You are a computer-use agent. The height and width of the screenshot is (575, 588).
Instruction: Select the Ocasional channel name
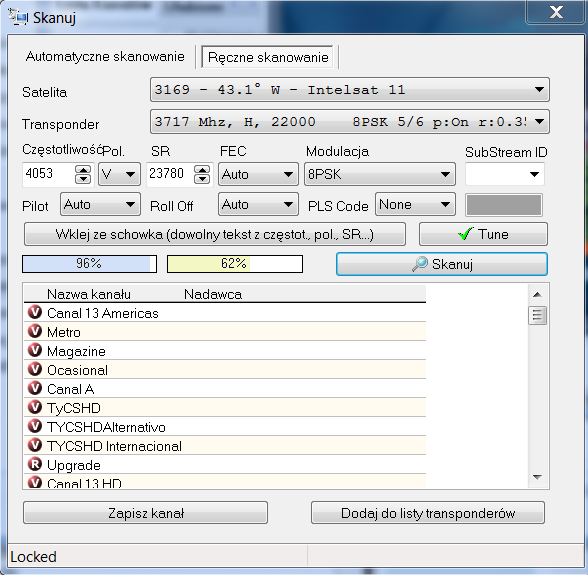[x=77, y=370]
